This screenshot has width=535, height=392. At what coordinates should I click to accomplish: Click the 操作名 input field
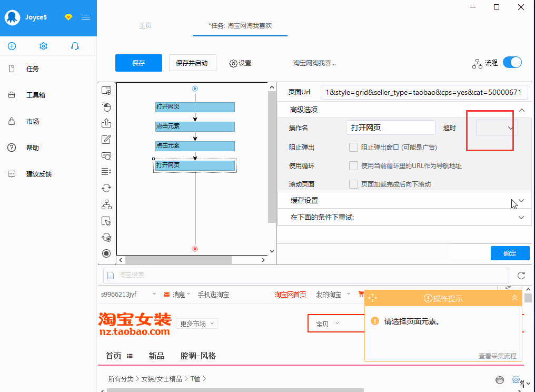[x=390, y=128]
